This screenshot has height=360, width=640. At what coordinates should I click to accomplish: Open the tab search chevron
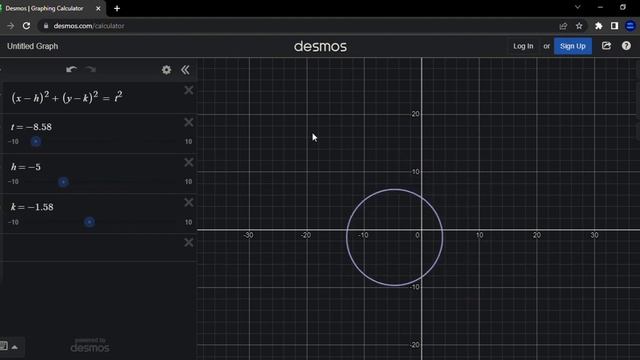click(578, 7)
